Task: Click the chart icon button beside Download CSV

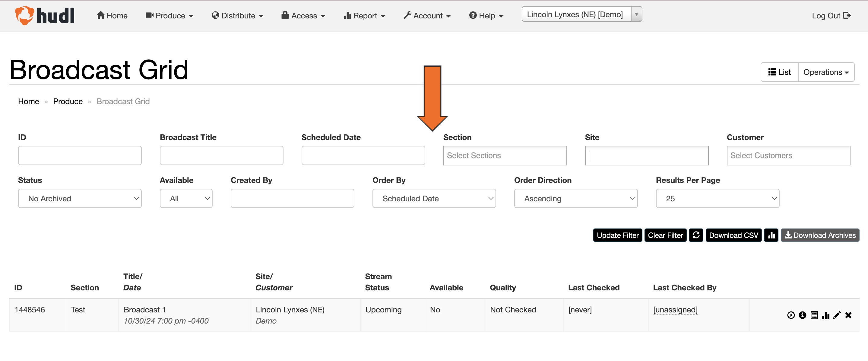Action: (771, 235)
